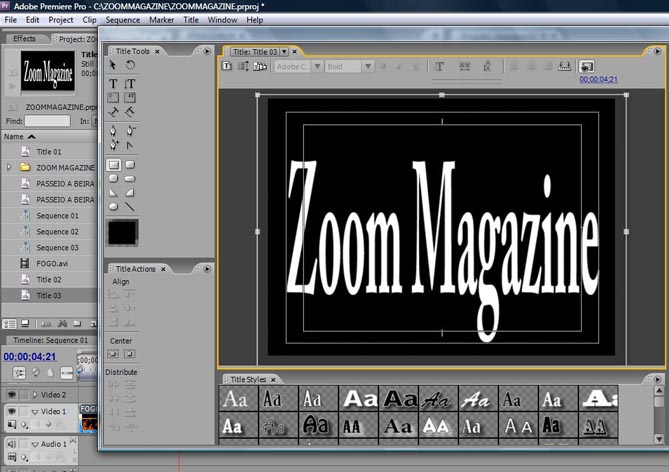The height and width of the screenshot is (472, 669).
Task: Click the black title preview swatch
Action: coord(123,233)
